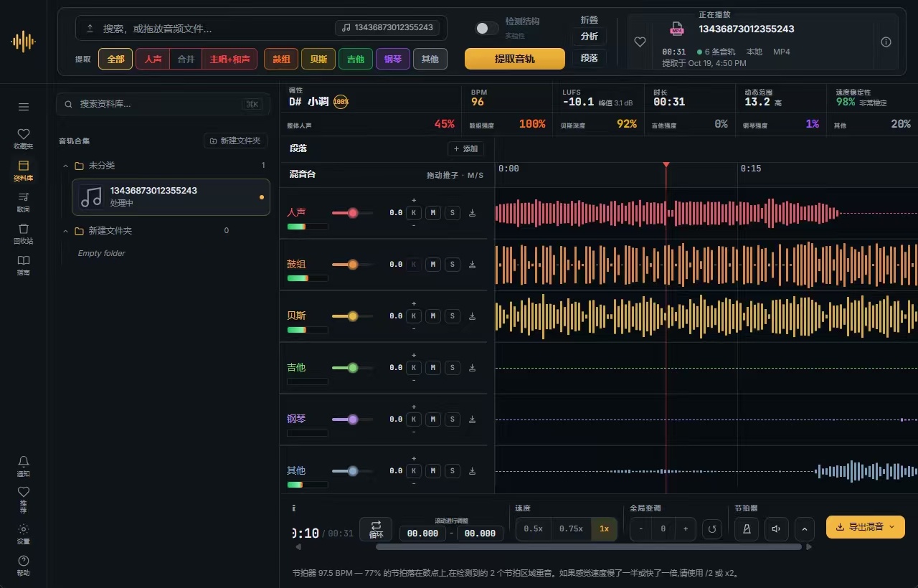
Task: Select the 鼓组 extraction tab
Action: click(281, 59)
